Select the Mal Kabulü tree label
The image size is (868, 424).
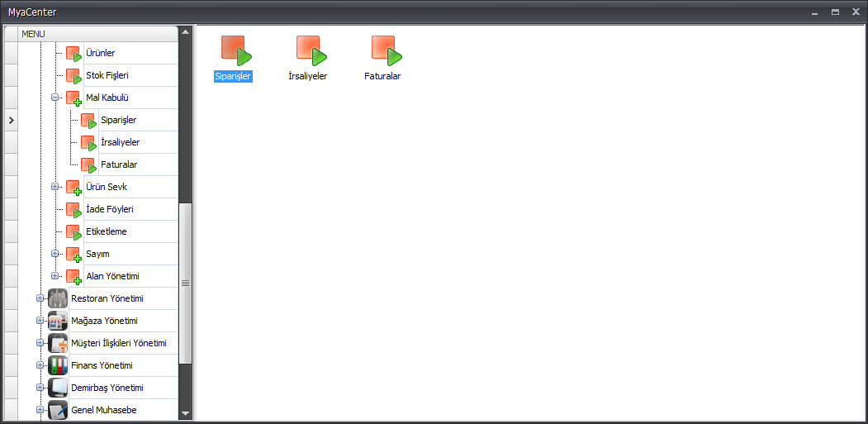pyautogui.click(x=107, y=98)
